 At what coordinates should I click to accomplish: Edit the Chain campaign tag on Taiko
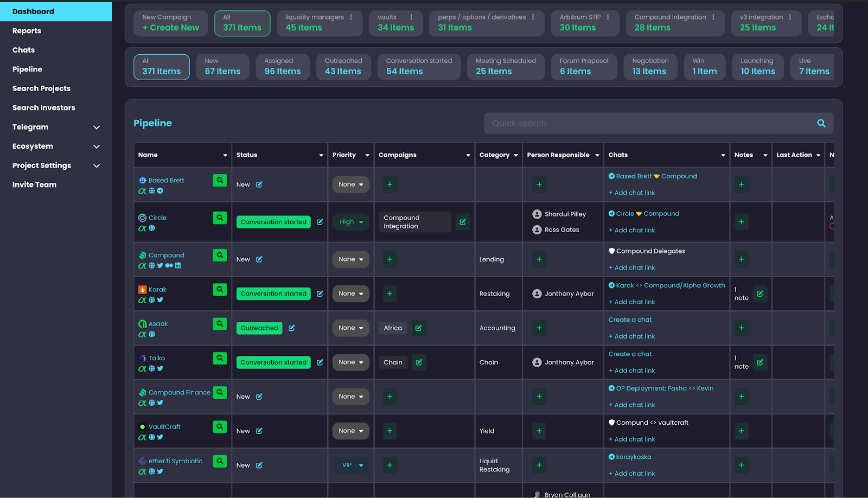coord(419,362)
